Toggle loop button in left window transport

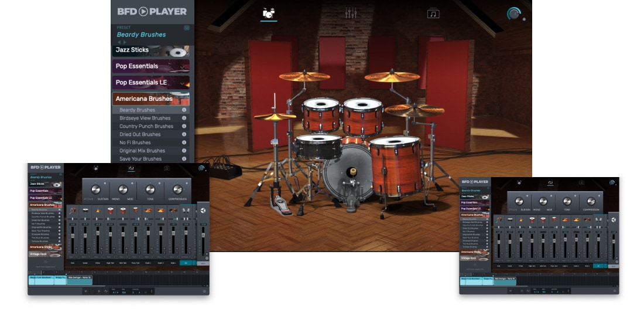[x=106, y=291]
